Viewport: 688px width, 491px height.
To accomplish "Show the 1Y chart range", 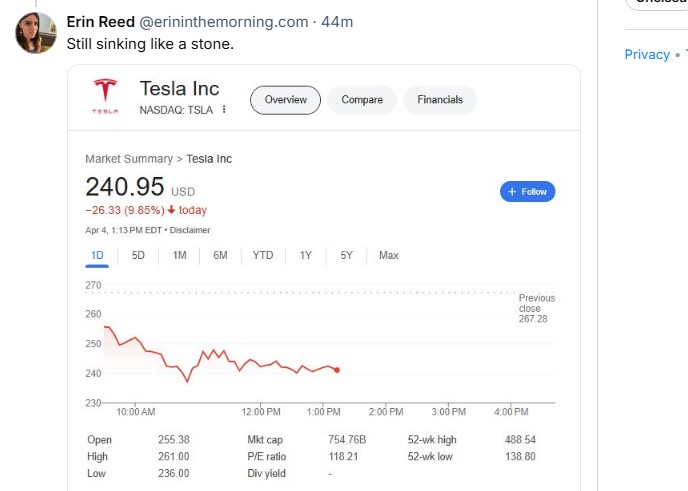I will [x=306, y=255].
